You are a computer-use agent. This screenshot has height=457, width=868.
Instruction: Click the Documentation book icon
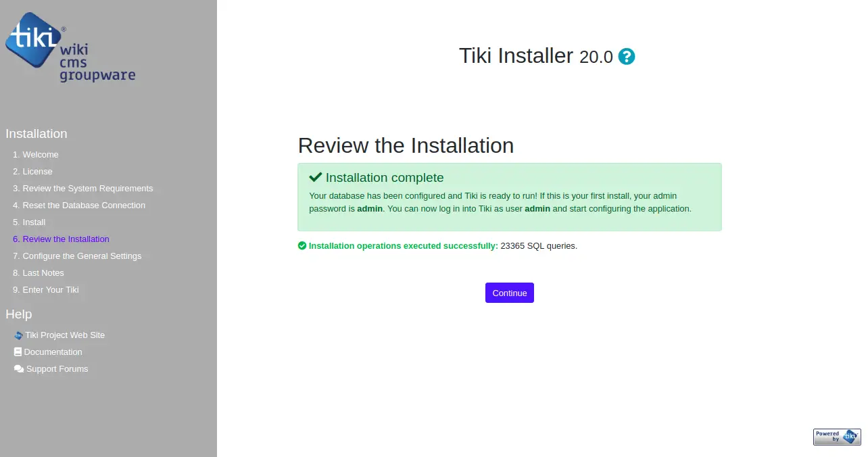coord(18,352)
